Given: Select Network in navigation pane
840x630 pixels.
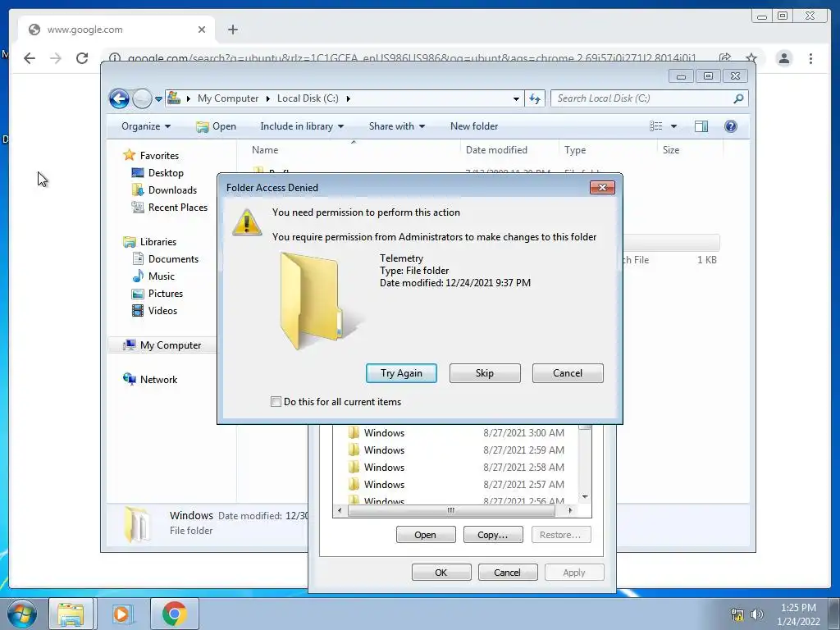Looking at the screenshot, I should coord(158,380).
